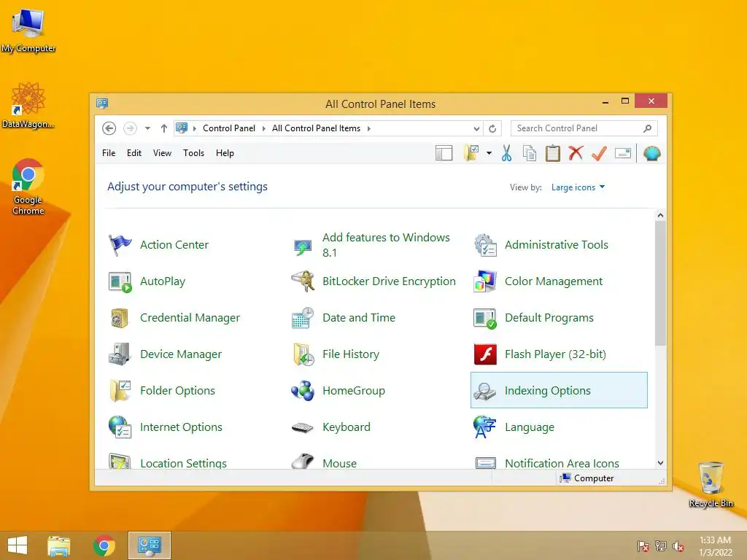Refresh the Control Panel view
This screenshot has height=560, width=747.
(492, 128)
